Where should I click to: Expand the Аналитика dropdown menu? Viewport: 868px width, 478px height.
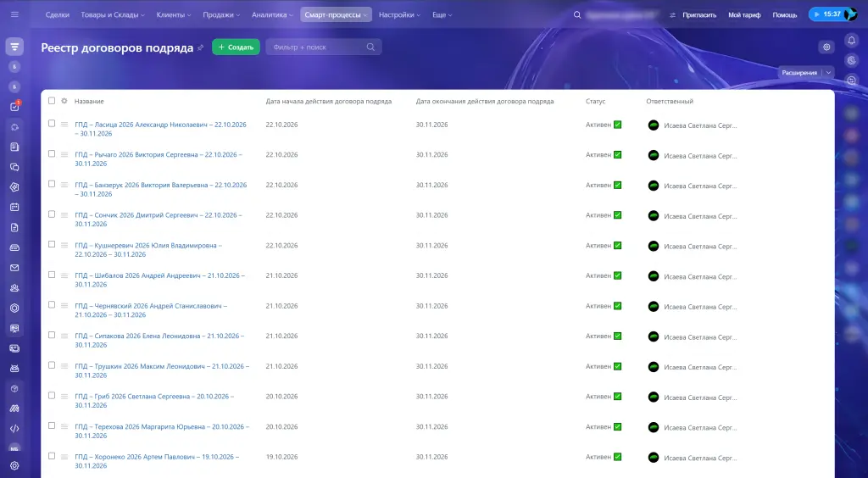tap(272, 15)
